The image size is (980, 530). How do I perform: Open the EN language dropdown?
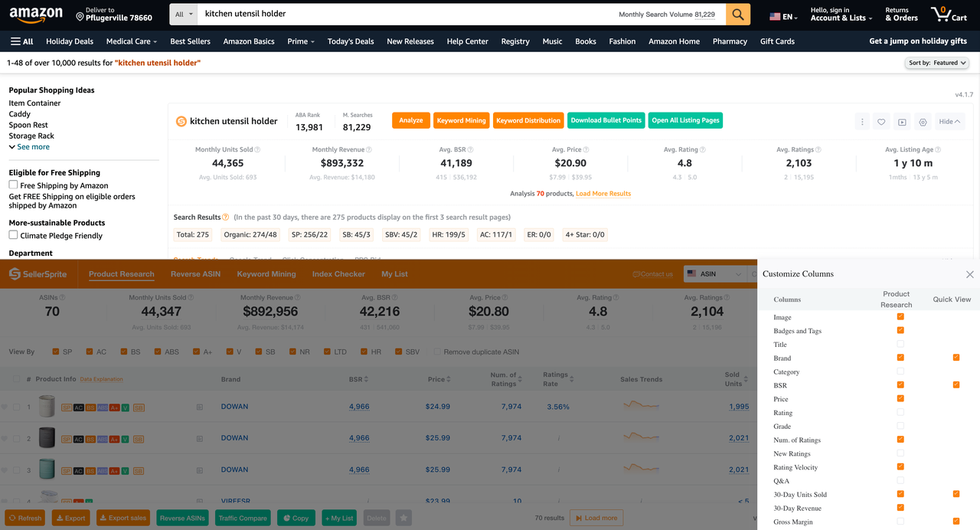pyautogui.click(x=784, y=17)
